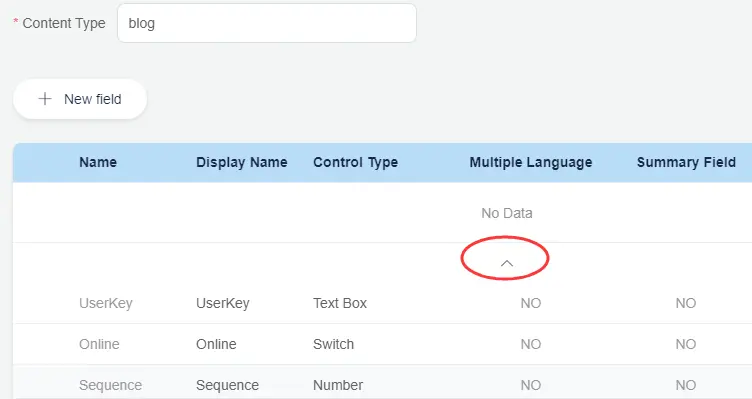Click the Multiple Language column header

click(530, 162)
